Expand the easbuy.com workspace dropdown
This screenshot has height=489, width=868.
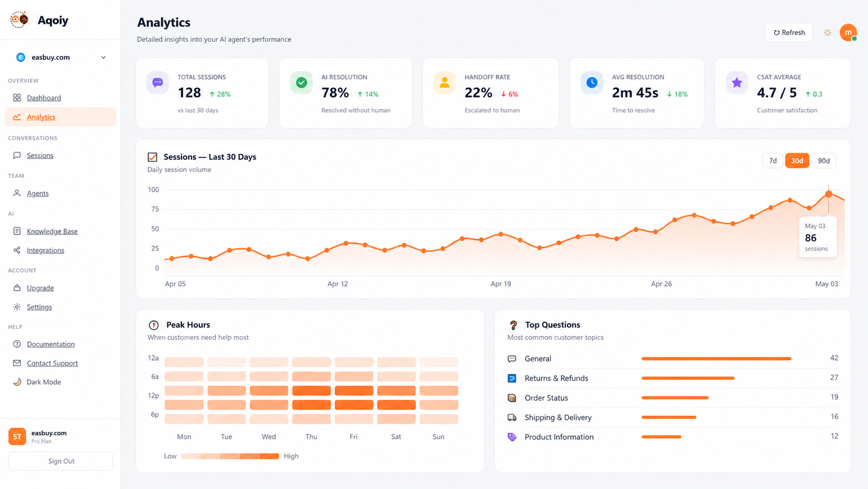(61, 57)
